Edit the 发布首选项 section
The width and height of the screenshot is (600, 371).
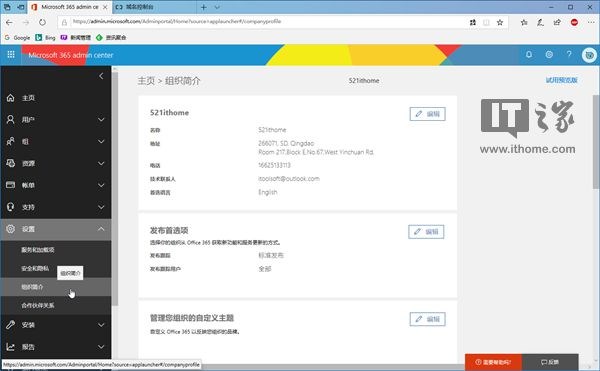pos(426,232)
